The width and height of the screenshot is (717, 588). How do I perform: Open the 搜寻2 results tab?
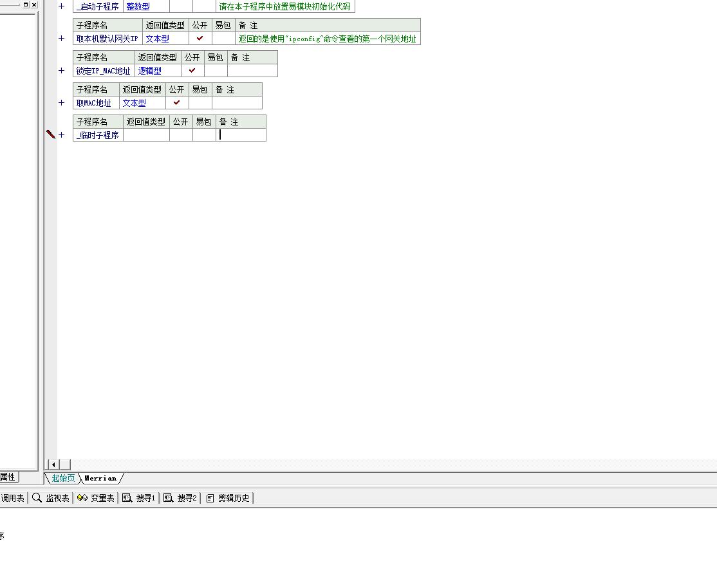click(180, 498)
